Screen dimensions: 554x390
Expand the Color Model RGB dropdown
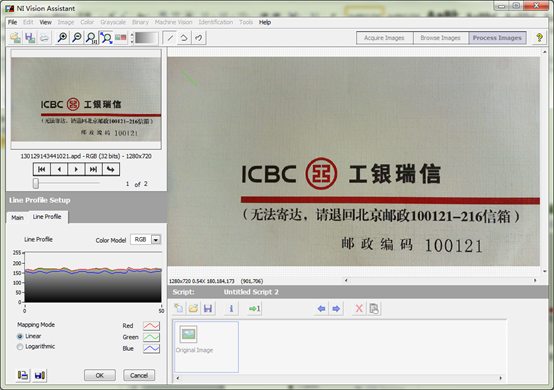click(156, 240)
